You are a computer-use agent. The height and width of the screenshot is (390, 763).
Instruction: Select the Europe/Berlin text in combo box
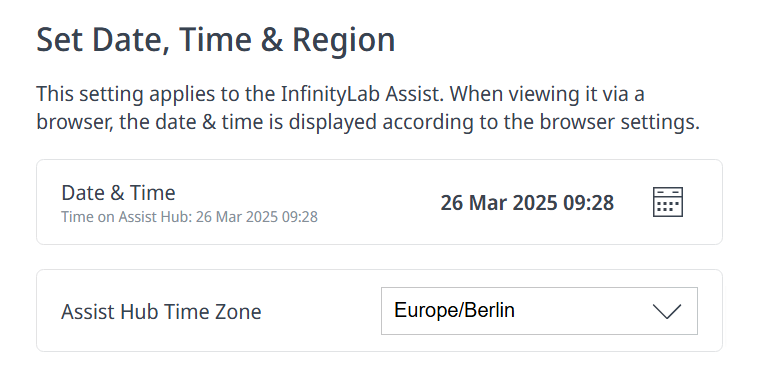[454, 310]
